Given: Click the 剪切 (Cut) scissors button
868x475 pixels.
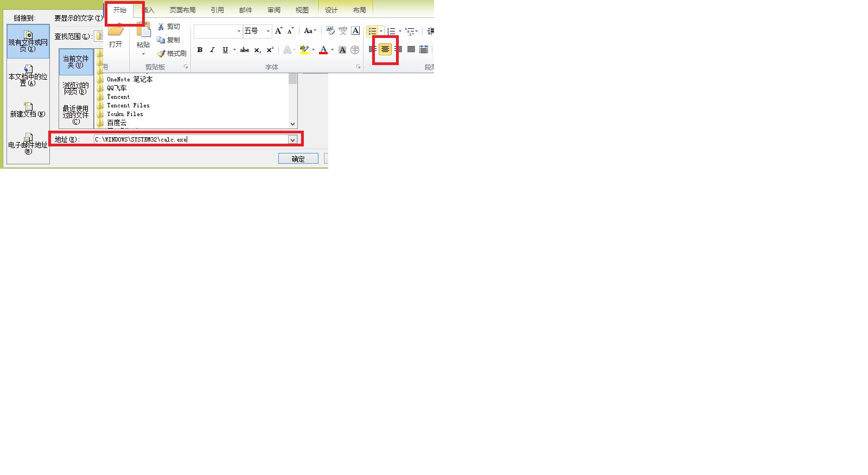Looking at the screenshot, I should tap(169, 27).
